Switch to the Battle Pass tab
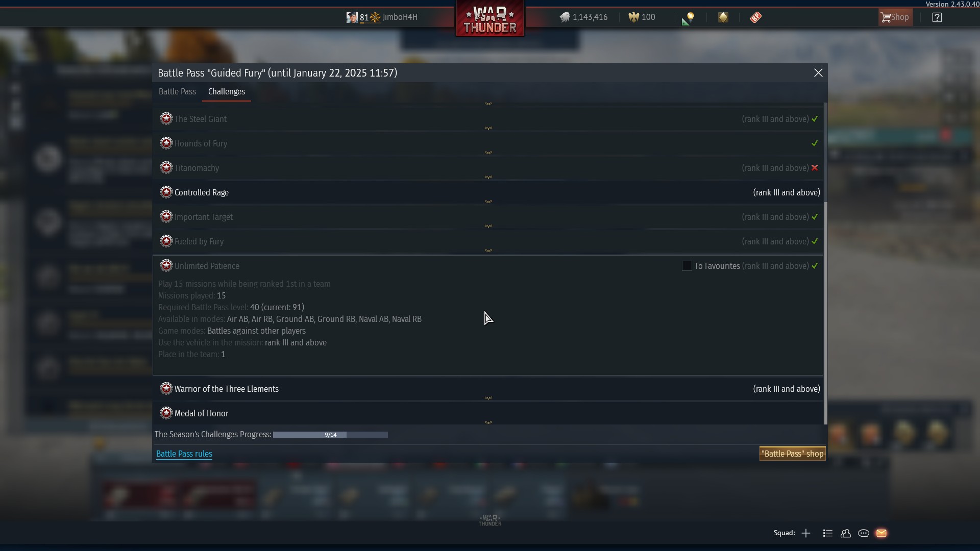Viewport: 980px width, 551px height. click(x=177, y=92)
